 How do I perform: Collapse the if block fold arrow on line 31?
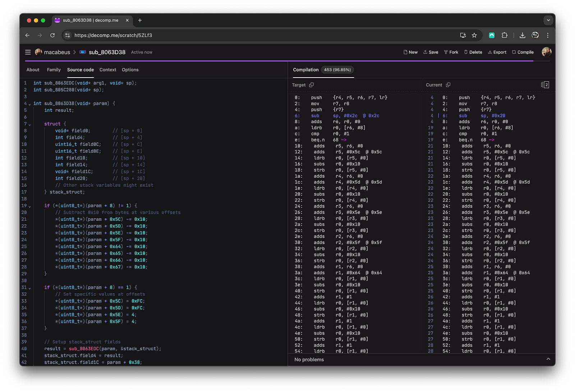(29, 288)
